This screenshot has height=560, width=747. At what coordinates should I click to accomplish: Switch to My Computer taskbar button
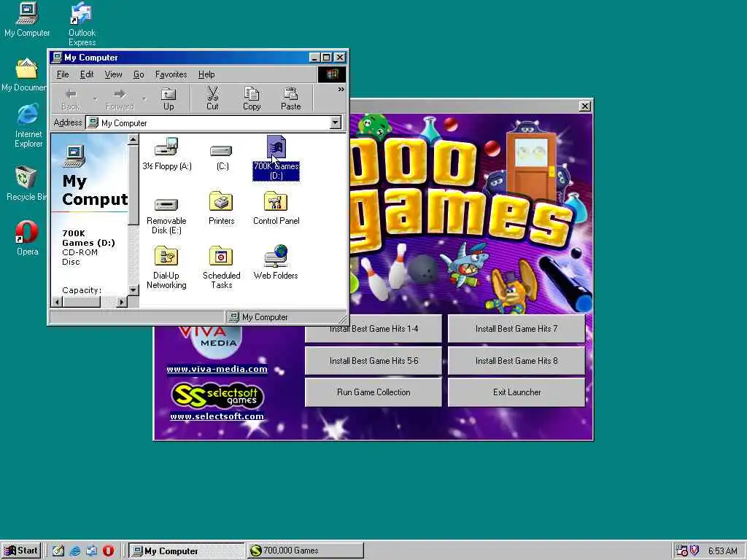coord(187,551)
